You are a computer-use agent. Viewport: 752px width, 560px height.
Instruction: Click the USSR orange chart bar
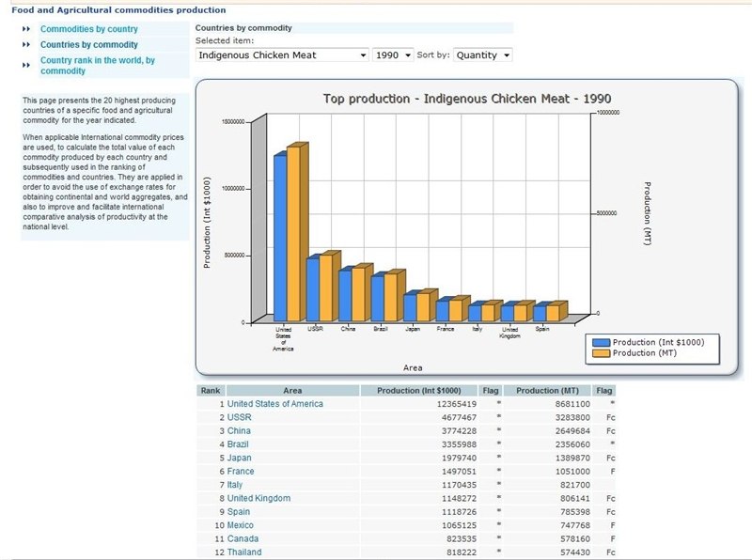tap(325, 288)
